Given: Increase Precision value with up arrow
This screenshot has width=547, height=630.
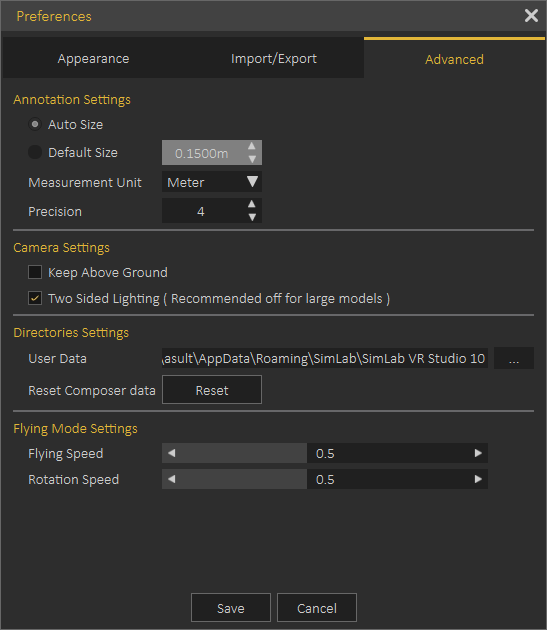Looking at the screenshot, I should pos(252,204).
